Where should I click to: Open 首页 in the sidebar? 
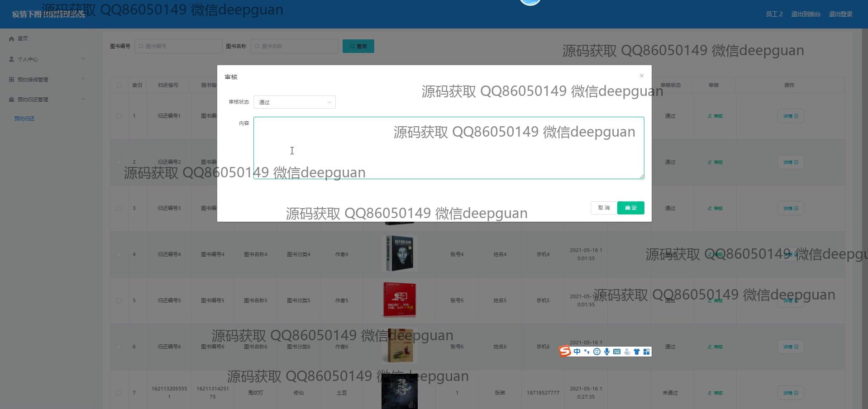[x=23, y=39]
